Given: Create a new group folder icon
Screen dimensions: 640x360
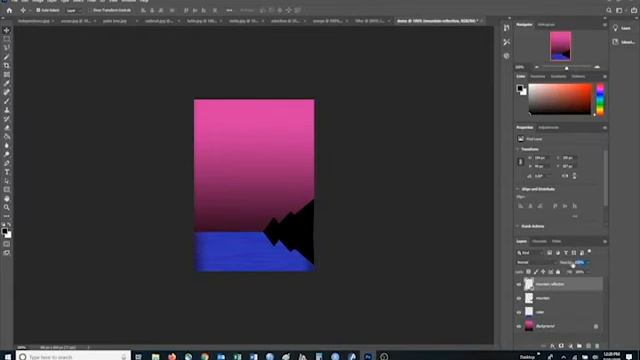Looking at the screenshot, I should pos(579,346).
